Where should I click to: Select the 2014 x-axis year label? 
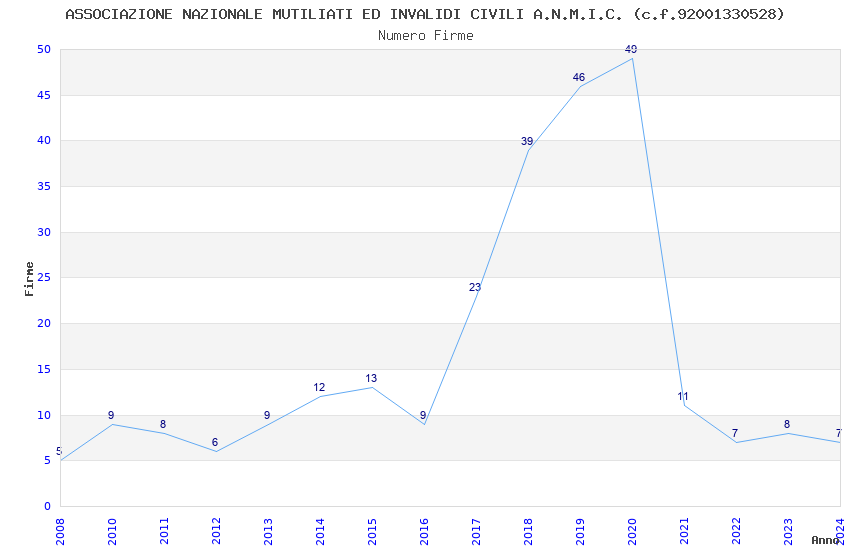pyautogui.click(x=320, y=532)
